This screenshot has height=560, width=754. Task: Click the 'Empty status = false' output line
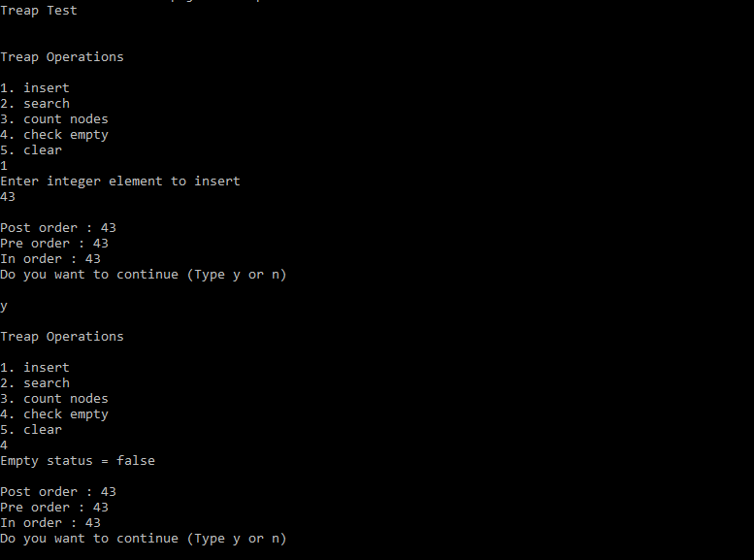78,461
